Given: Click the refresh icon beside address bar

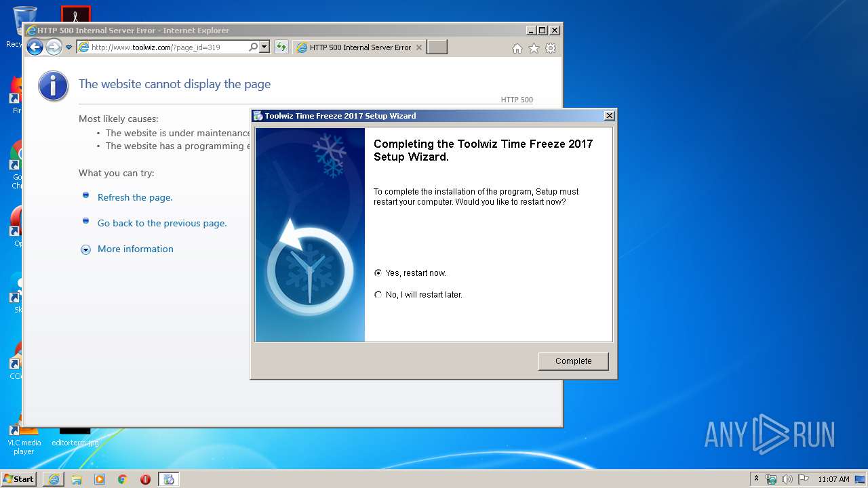Looking at the screenshot, I should pyautogui.click(x=281, y=47).
